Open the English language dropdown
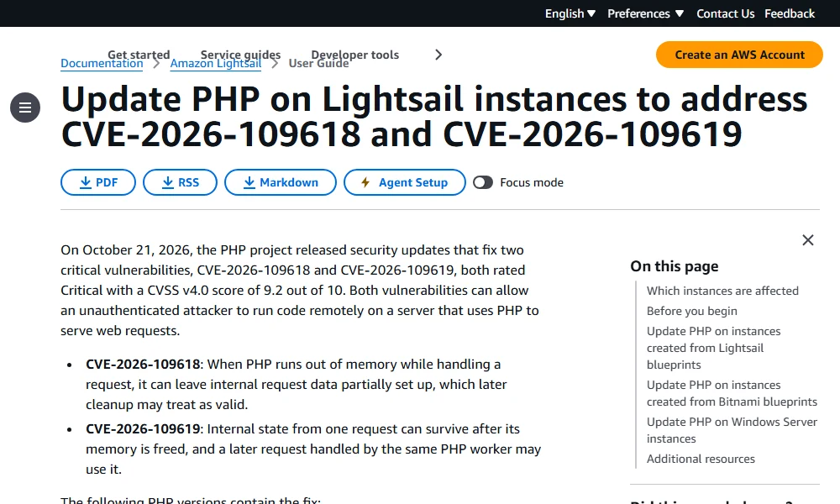 (x=570, y=13)
